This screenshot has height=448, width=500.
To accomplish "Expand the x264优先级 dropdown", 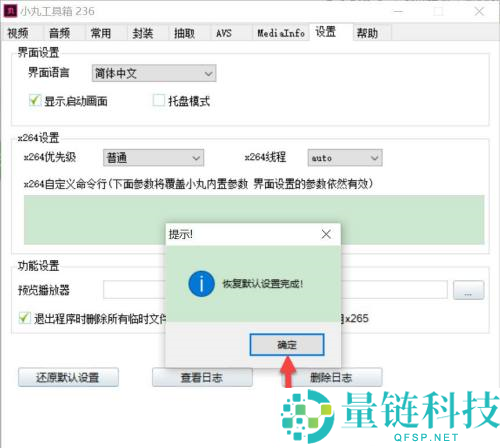I will (x=153, y=158).
